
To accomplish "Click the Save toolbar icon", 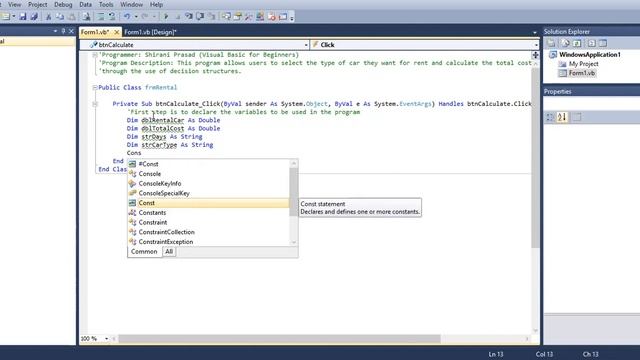I will [23, 17].
